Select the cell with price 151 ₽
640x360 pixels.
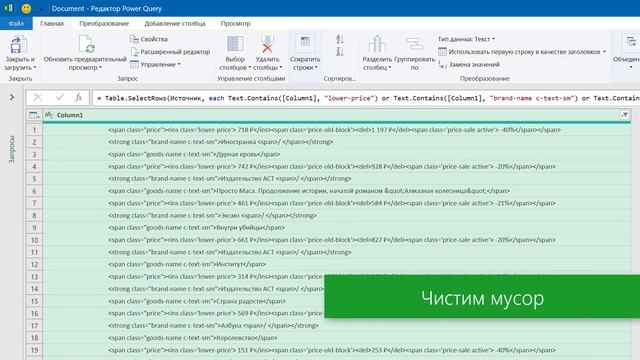(x=337, y=350)
